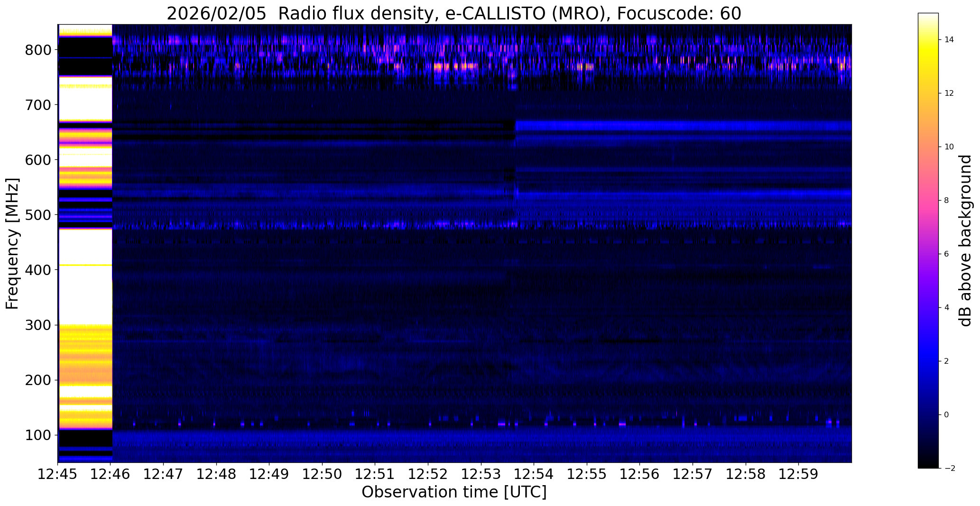Screen dimensions: 980x506
Task: Click the plot title mentioning e-CALLISTO (MRO)
Action: (x=454, y=14)
